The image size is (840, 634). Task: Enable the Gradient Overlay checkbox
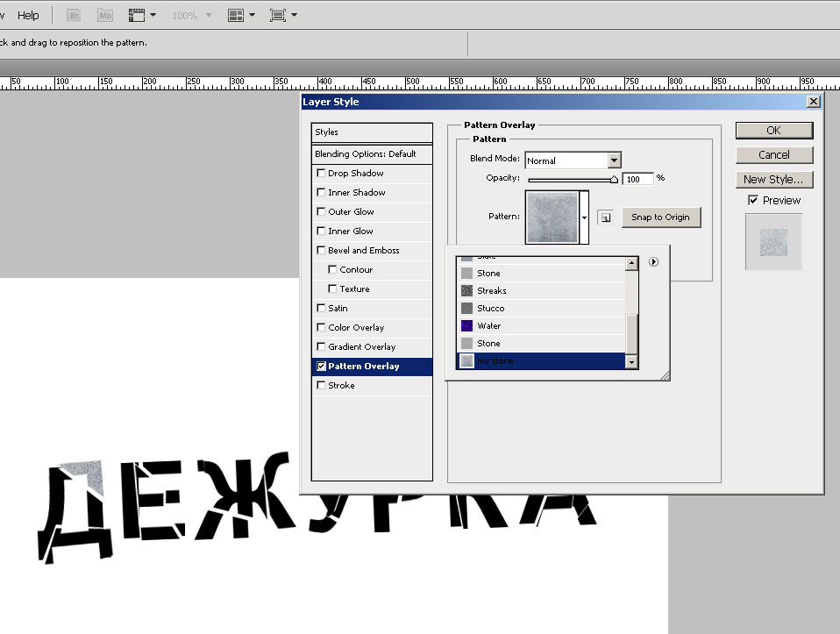coord(322,346)
